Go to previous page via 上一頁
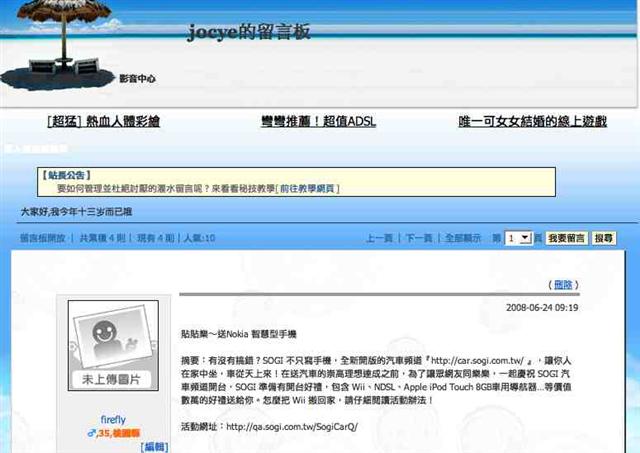This screenshot has width=640, height=453. click(x=380, y=238)
